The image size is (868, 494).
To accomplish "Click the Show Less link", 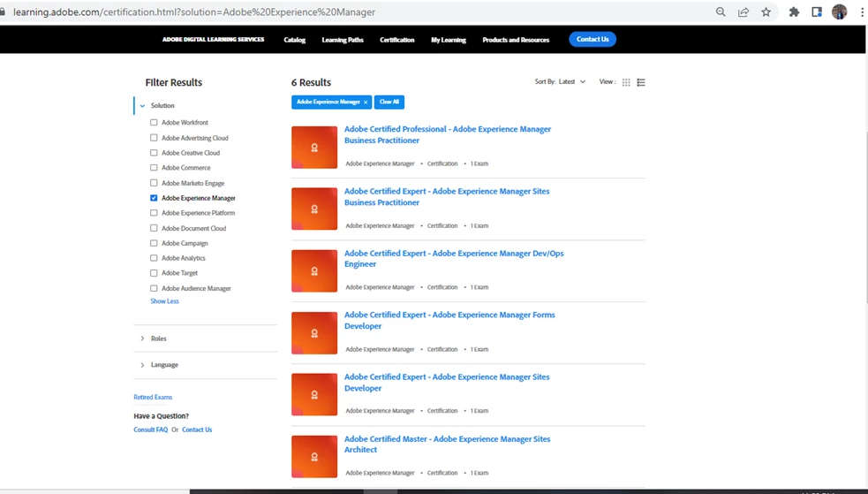I will pyautogui.click(x=164, y=301).
